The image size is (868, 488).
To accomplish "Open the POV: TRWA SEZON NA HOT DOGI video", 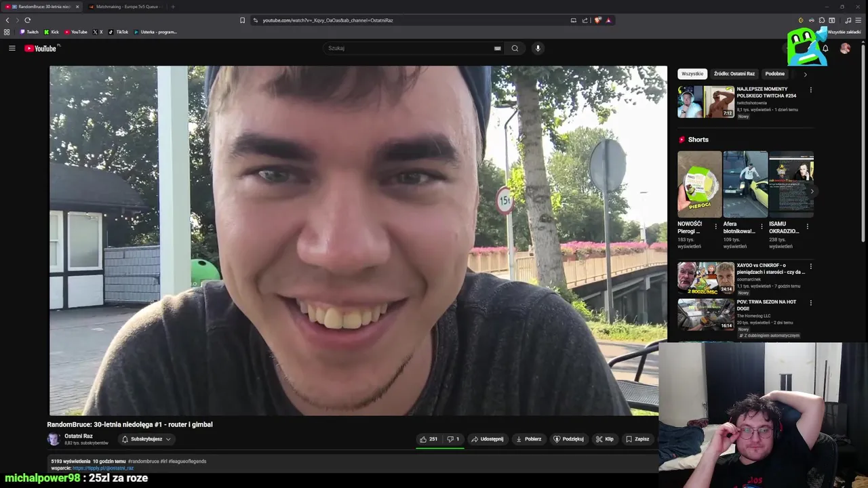I will tap(706, 314).
